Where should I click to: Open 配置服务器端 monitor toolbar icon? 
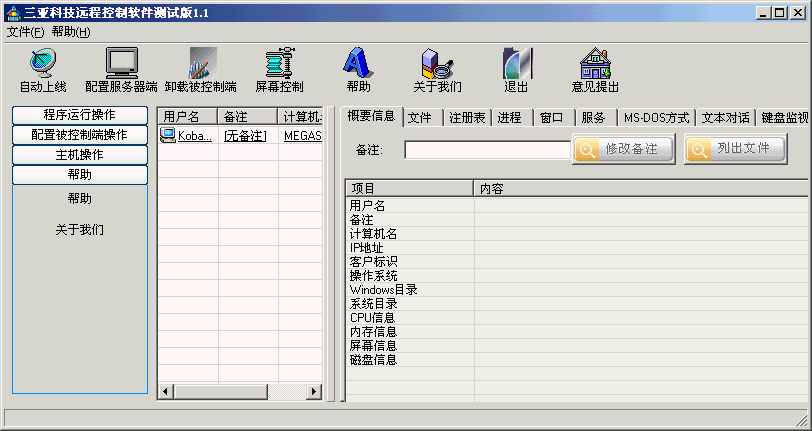coord(121,64)
